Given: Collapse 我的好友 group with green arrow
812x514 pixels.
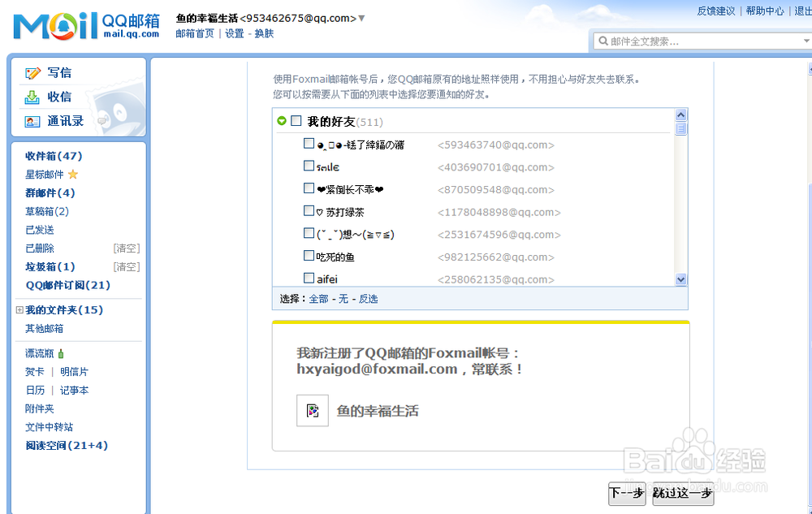Looking at the screenshot, I should click(x=282, y=121).
